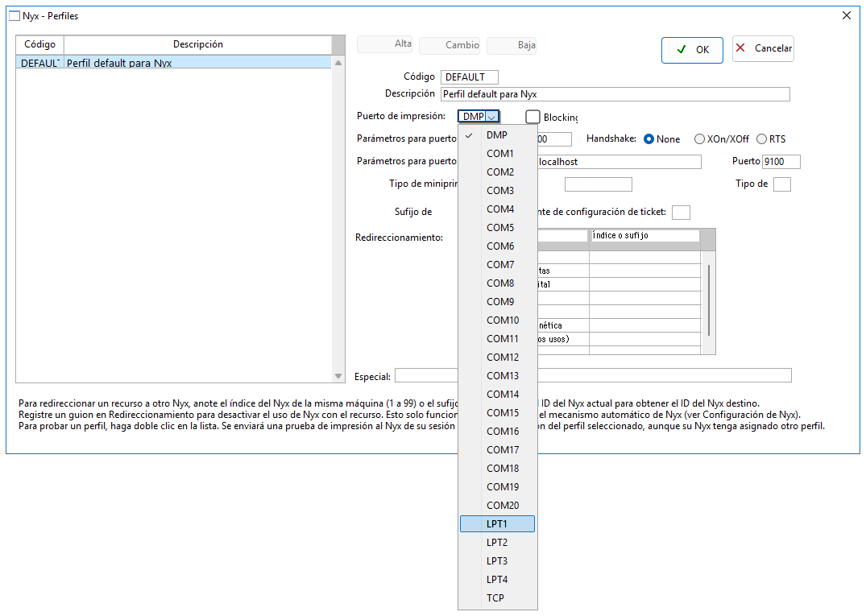
Task: Choose the LPT2 port option
Action: pos(497,543)
